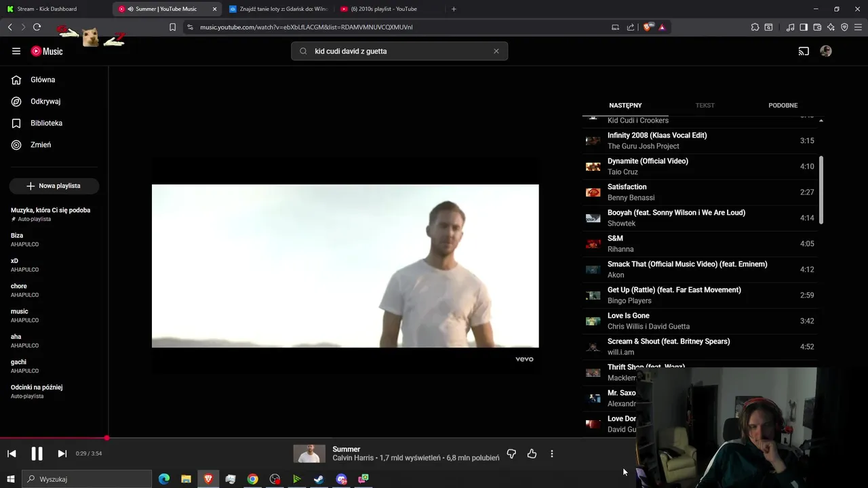Image resolution: width=868 pixels, height=488 pixels.
Task: Open Brave Wallet icon
Action: coord(817,27)
